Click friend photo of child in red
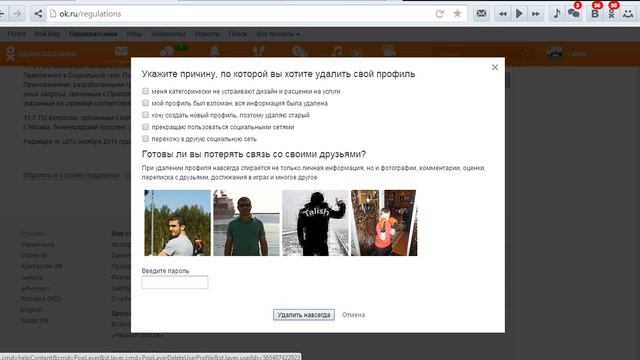This screenshot has width=640, height=360. click(384, 223)
